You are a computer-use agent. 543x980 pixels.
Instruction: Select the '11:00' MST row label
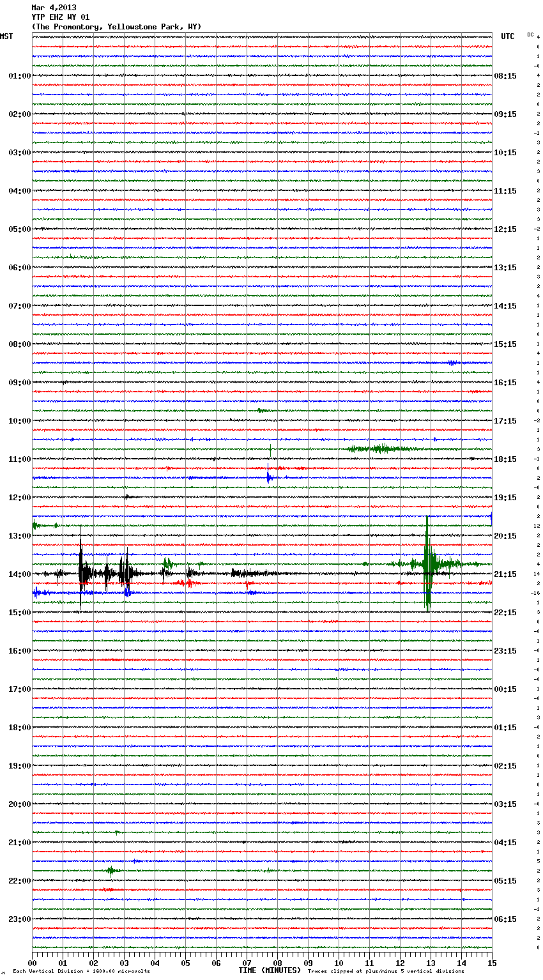(x=19, y=459)
